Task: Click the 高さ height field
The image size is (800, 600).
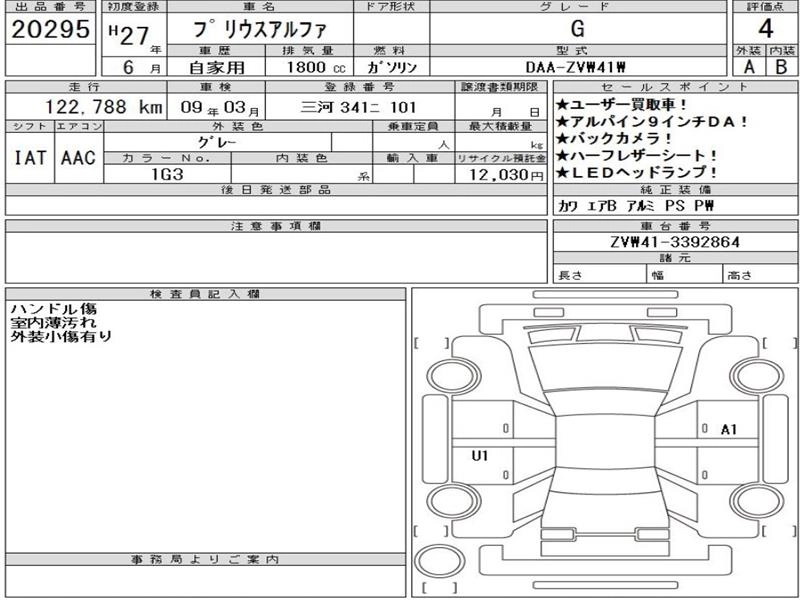Action: [761, 274]
